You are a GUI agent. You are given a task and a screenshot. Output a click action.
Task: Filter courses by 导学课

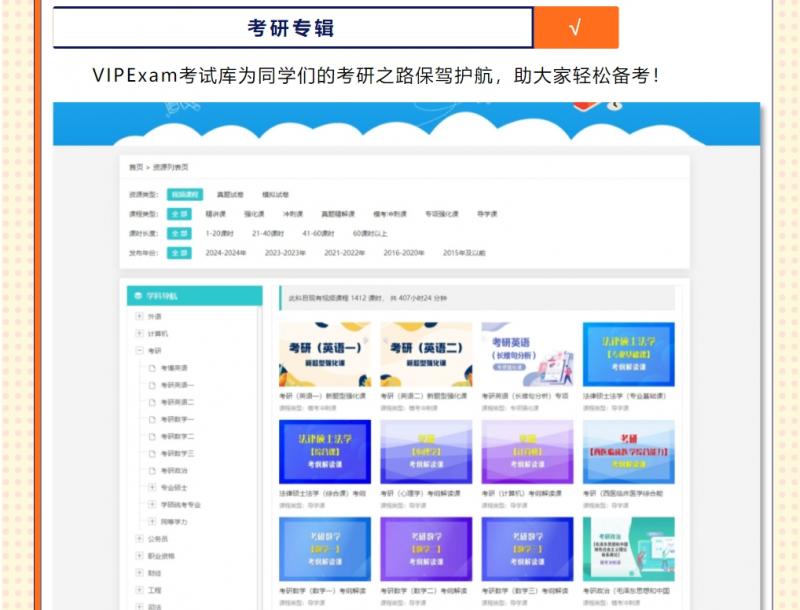point(487,214)
